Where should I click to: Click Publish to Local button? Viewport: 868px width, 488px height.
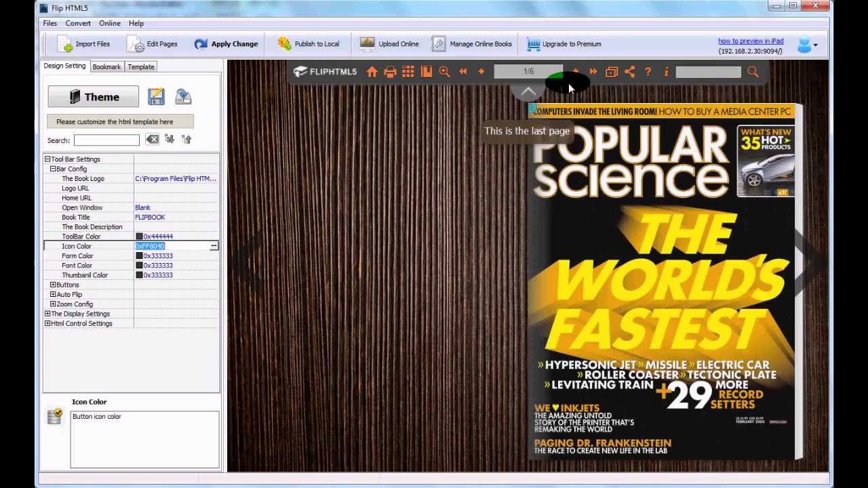tap(309, 44)
